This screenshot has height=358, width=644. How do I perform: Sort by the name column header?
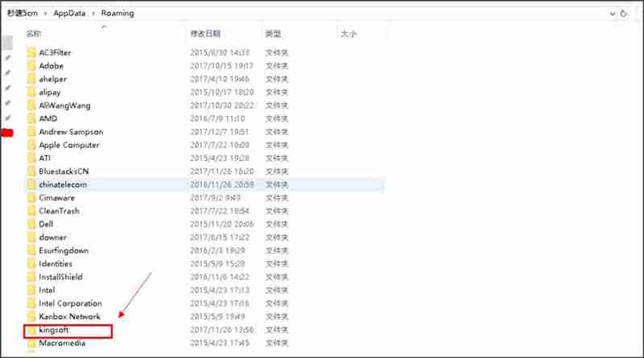click(x=33, y=34)
